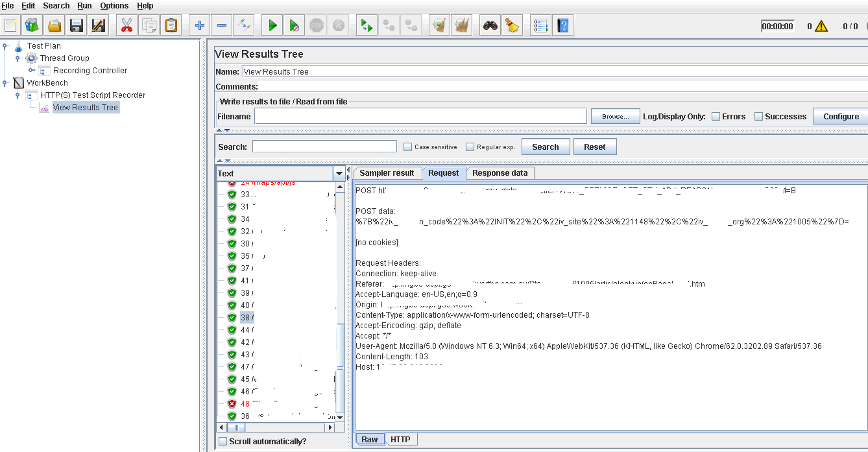Open the Options menu
868x452 pixels.
(114, 6)
